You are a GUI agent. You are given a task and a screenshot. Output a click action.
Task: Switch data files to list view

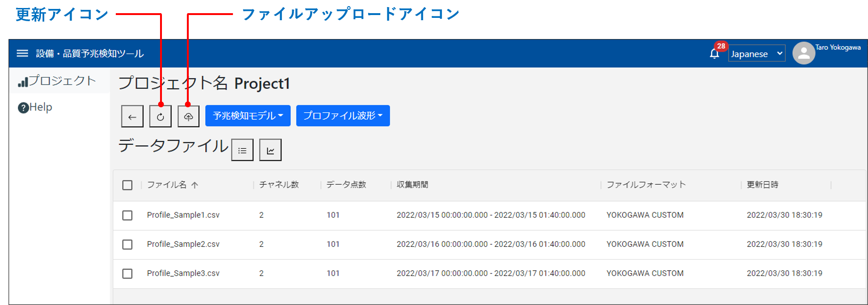tap(242, 150)
